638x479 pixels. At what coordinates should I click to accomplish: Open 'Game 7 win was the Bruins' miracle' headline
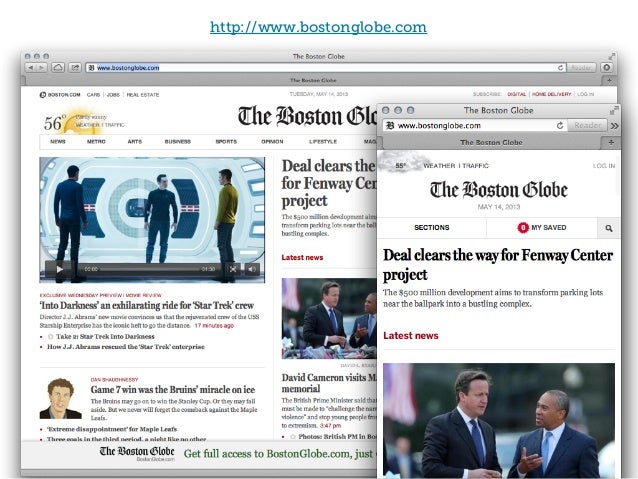pos(173,389)
